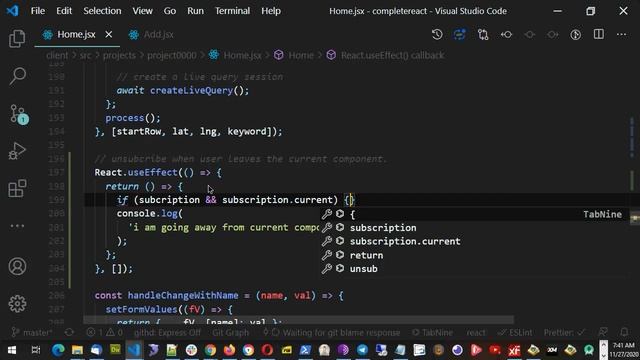Place cursor on createLiveQuery call line
Screen dimensions: 640x360
[183, 90]
